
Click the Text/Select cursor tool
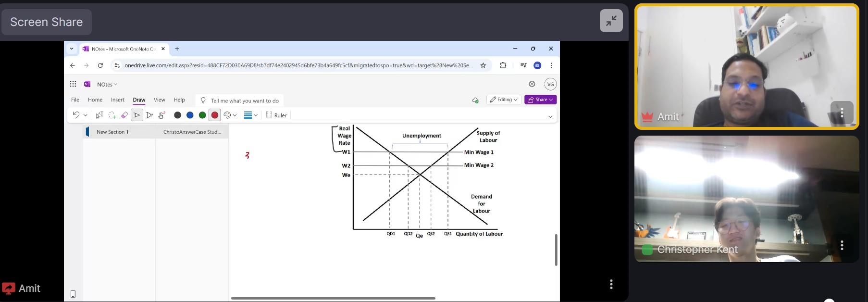[99, 115]
